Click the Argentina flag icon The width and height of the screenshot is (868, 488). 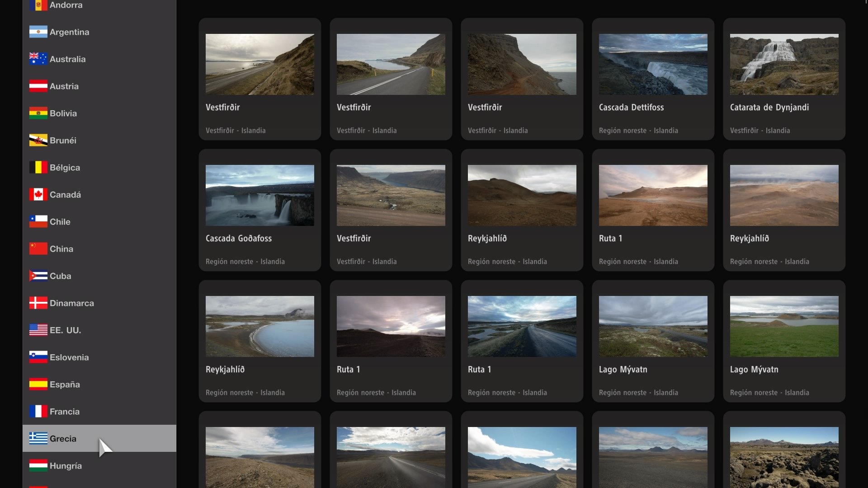point(38,32)
